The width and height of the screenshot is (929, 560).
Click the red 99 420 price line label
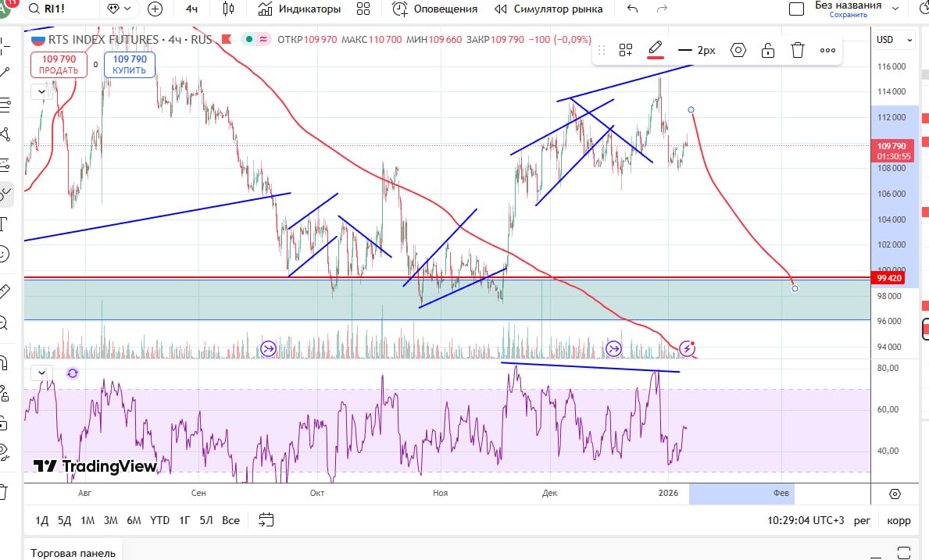[x=888, y=277]
